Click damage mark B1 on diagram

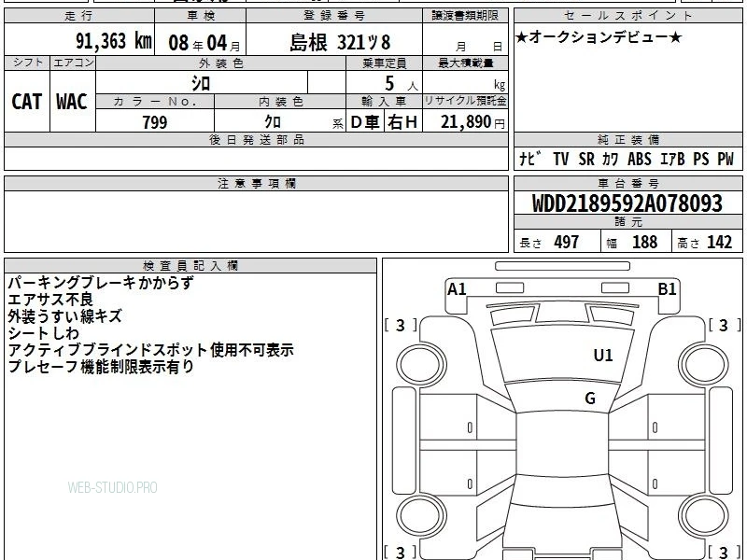(x=667, y=289)
